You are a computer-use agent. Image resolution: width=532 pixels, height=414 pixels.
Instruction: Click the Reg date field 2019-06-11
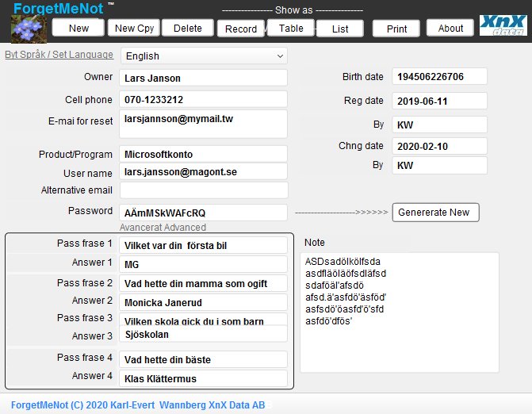pyautogui.click(x=440, y=102)
